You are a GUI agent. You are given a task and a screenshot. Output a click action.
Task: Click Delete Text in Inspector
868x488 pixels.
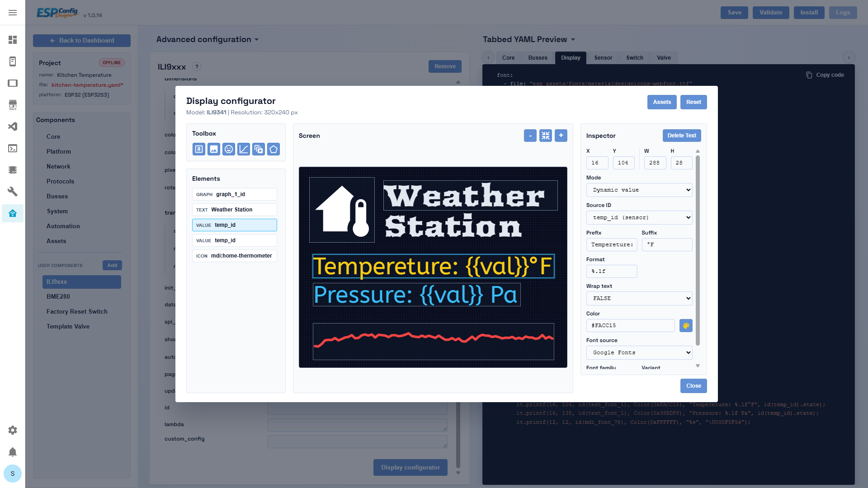tap(682, 136)
